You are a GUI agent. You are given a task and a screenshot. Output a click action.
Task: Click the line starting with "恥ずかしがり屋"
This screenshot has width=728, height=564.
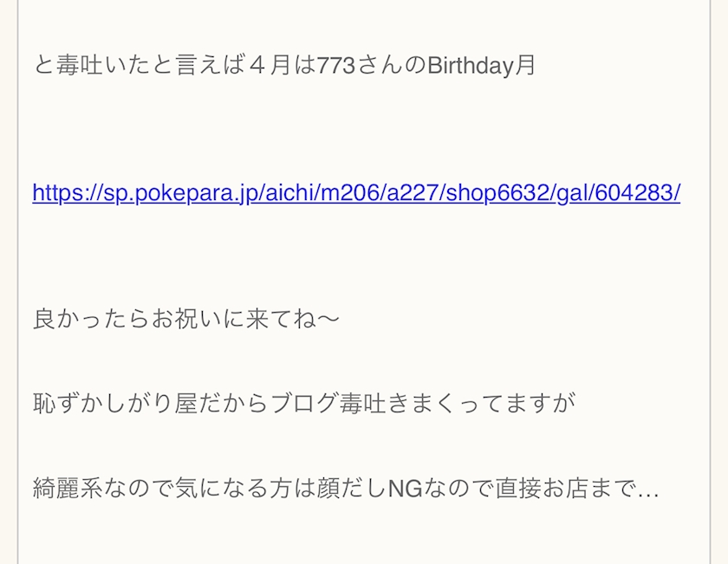pos(303,404)
